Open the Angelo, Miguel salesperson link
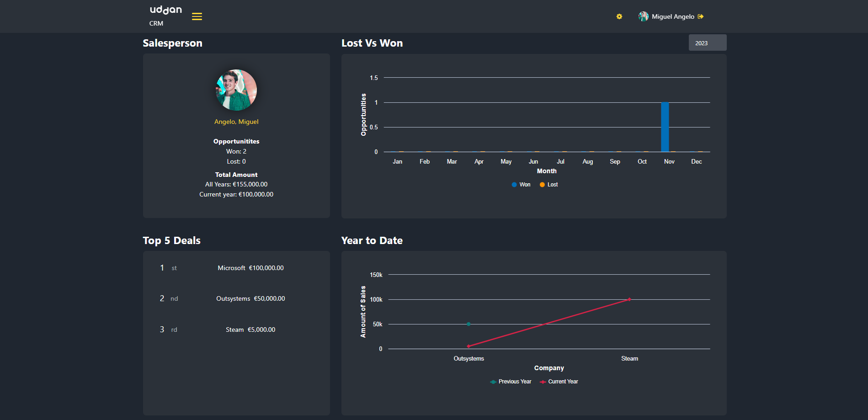The image size is (868, 420). click(x=236, y=122)
